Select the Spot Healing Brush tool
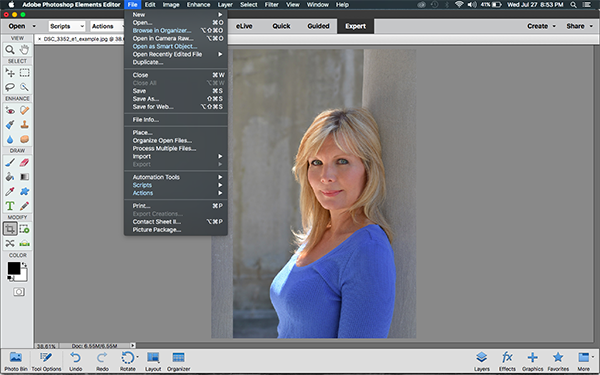Screen dimensions: 600x375 tap(24, 111)
